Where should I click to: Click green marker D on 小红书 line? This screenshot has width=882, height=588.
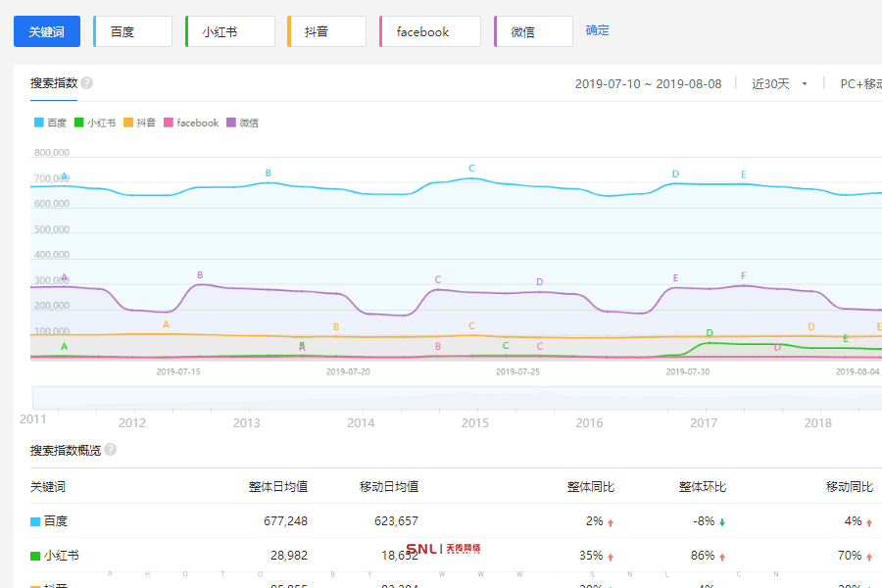(x=710, y=333)
